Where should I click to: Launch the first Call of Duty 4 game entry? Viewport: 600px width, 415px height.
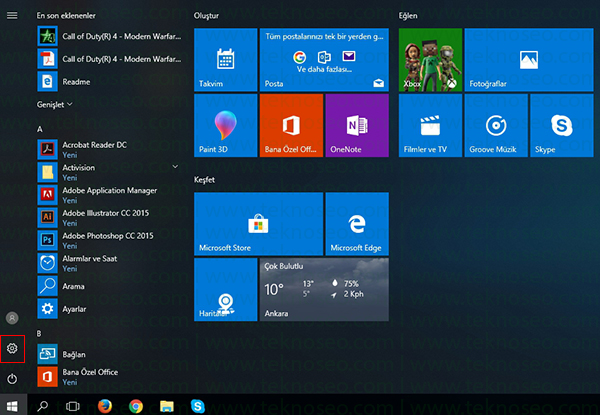click(x=109, y=36)
